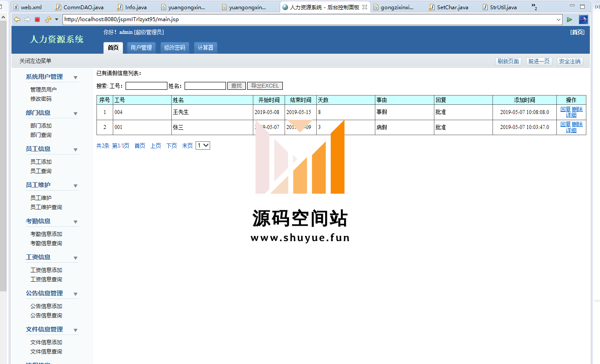
Task: Collapse the 部门信息 sidebar section arrow
Action: [x=75, y=114]
